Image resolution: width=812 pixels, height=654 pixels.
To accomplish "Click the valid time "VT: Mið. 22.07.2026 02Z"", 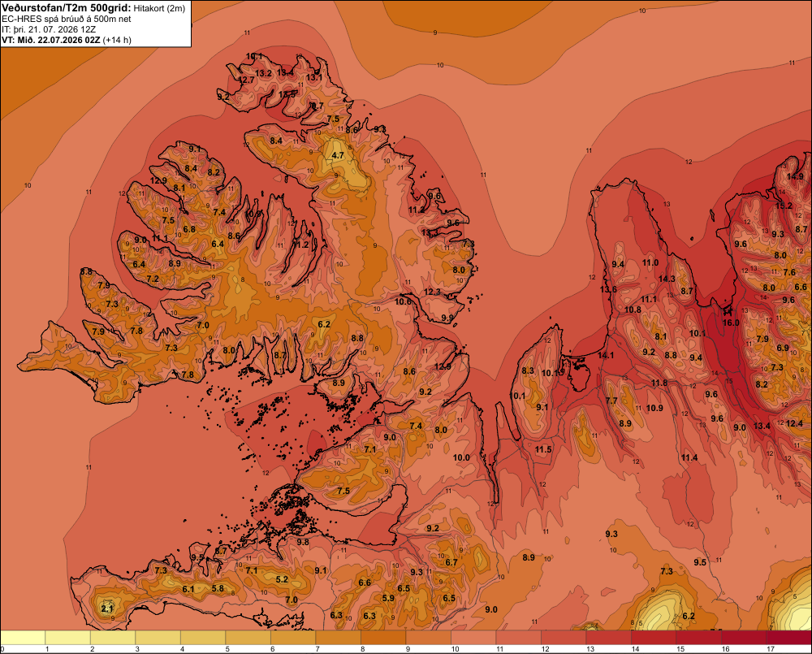I will [50, 40].
